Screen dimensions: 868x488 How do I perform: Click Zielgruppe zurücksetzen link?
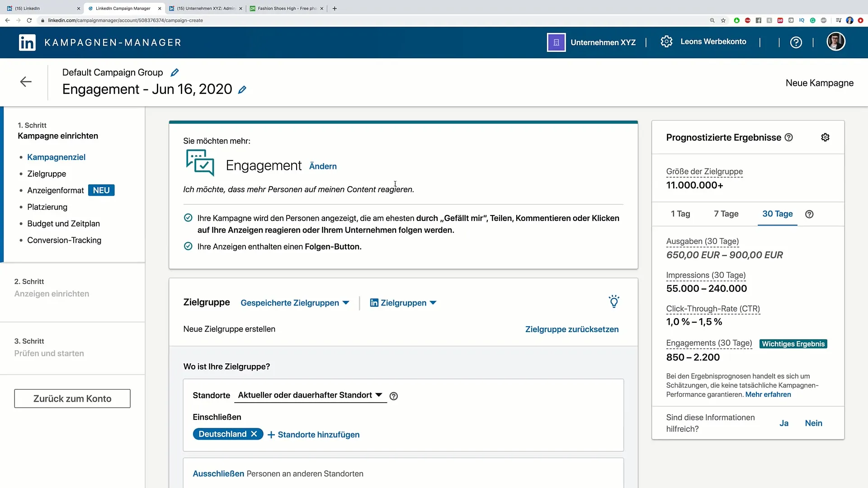(572, 329)
